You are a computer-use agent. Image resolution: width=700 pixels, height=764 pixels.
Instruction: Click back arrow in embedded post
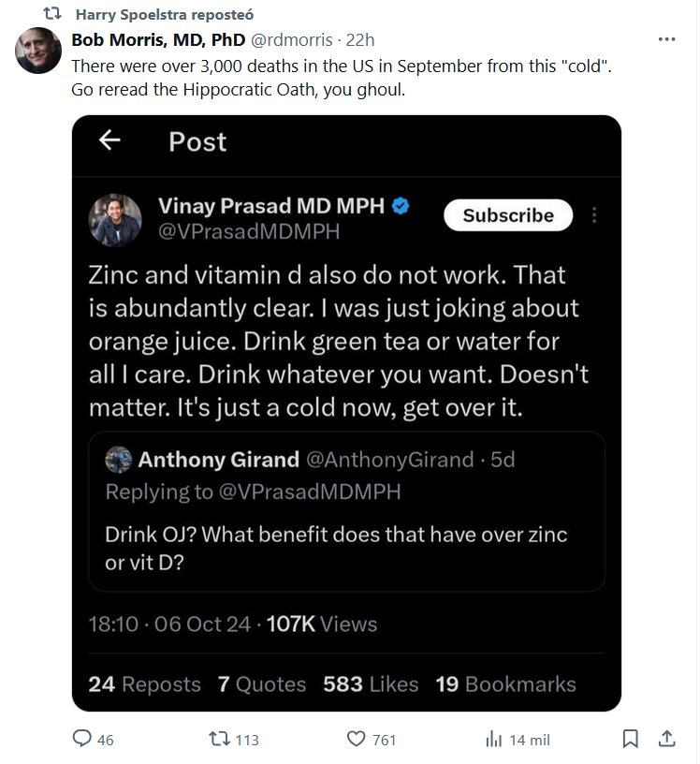click(110, 140)
